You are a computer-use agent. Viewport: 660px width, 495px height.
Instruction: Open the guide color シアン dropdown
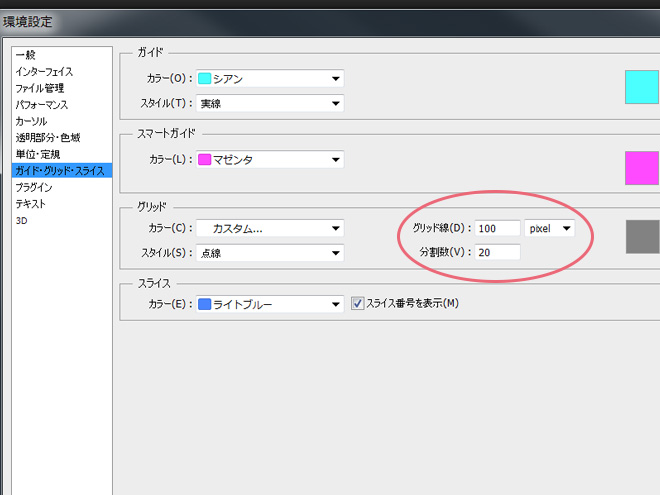click(x=270, y=79)
